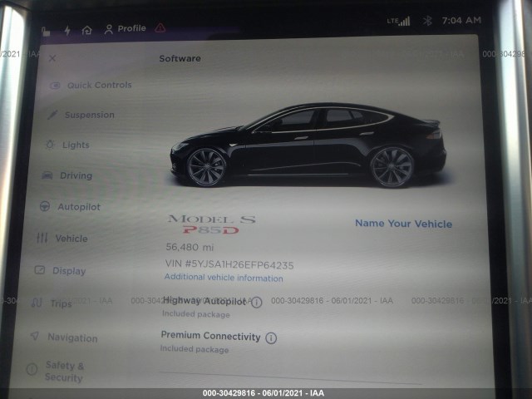532x399 pixels.
Task: Open the Lights settings
Action: 67,145
